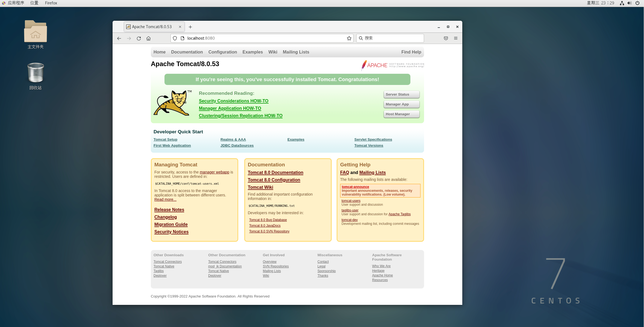
Task: Open Clustering/Session Replication HOW-TO link
Action: tap(241, 116)
